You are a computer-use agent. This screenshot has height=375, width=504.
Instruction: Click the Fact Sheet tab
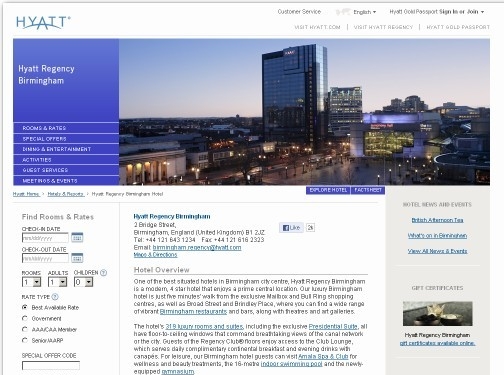[368, 190]
